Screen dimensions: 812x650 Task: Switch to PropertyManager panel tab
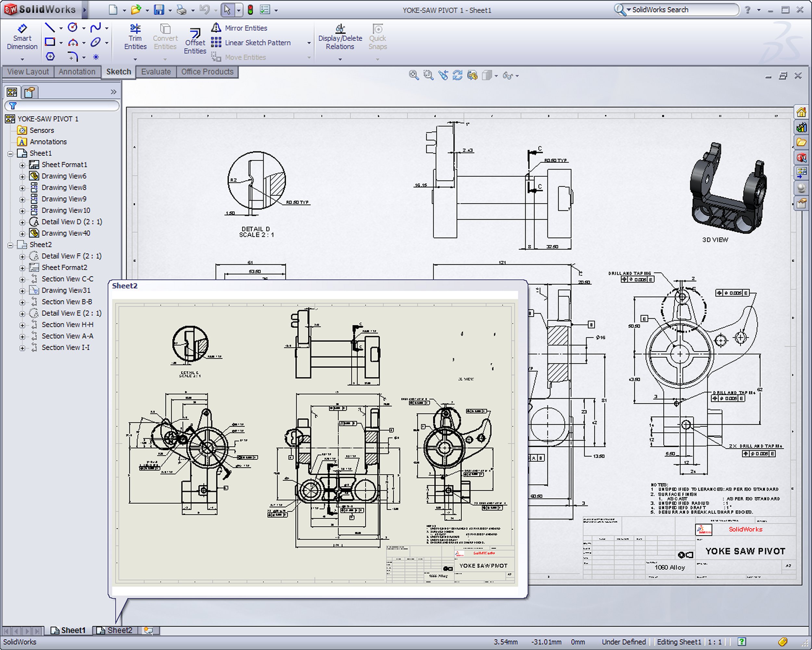[29, 92]
